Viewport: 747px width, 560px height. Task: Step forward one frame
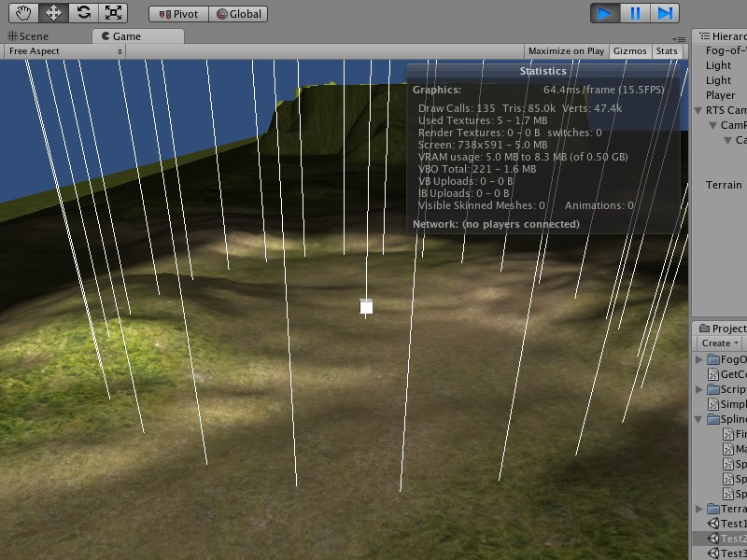coord(665,12)
